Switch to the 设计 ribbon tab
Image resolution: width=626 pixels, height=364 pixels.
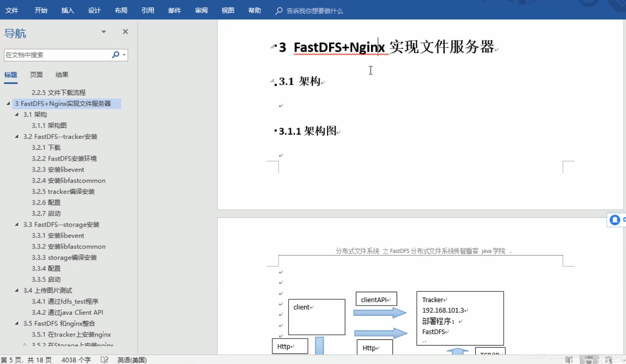pos(94,10)
